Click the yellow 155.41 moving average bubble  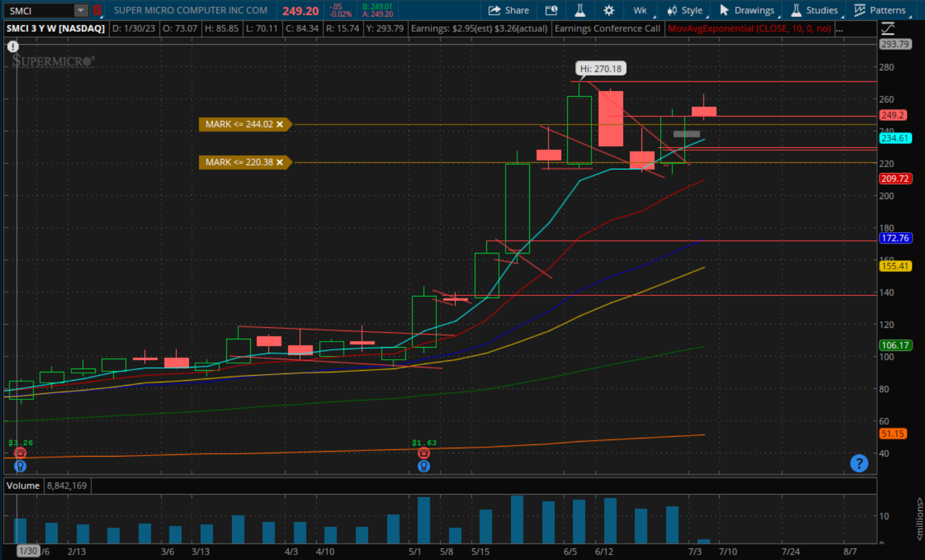pos(895,266)
